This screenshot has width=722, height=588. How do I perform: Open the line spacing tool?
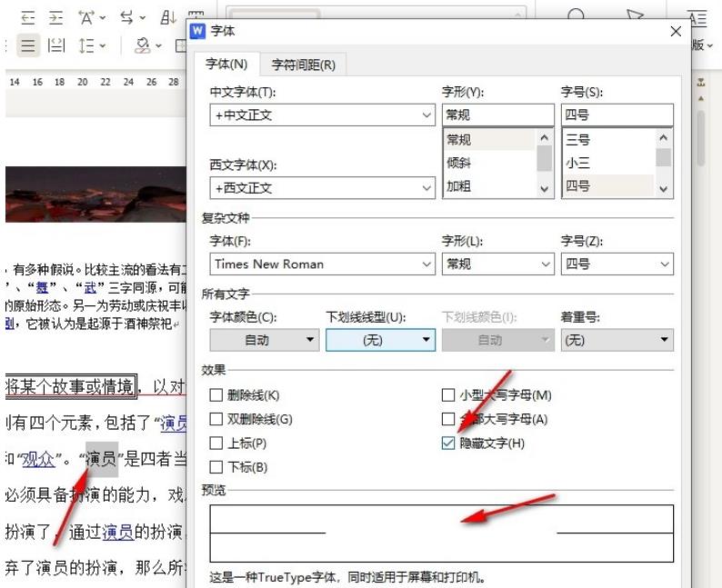[x=86, y=45]
